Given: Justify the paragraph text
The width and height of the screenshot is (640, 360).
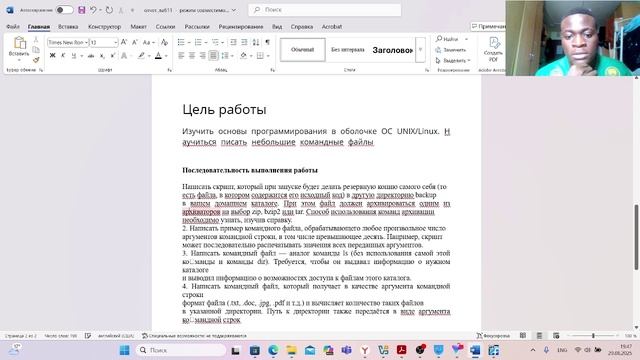Looking at the screenshot, I should (213, 56).
